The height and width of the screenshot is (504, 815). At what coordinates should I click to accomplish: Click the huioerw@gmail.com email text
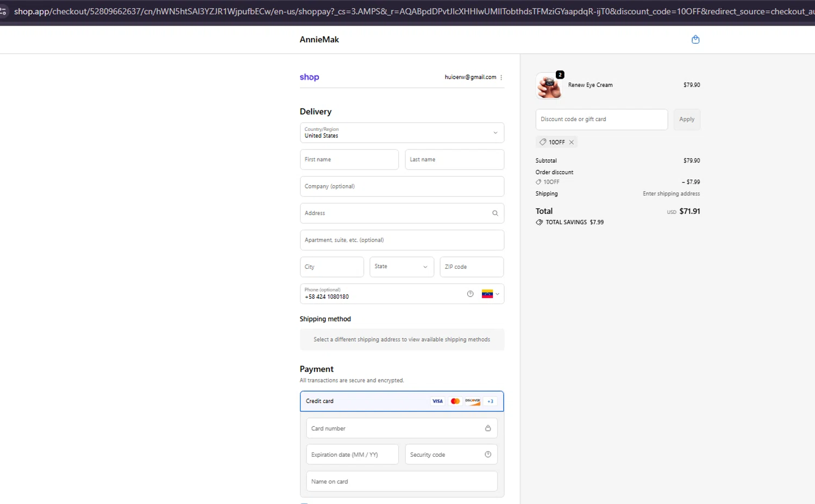click(x=471, y=77)
